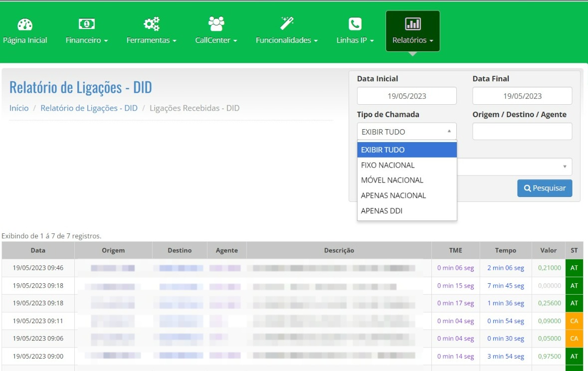Open Relatório de Ligações - DID breadcrumb link
The image size is (588, 371).
click(89, 108)
